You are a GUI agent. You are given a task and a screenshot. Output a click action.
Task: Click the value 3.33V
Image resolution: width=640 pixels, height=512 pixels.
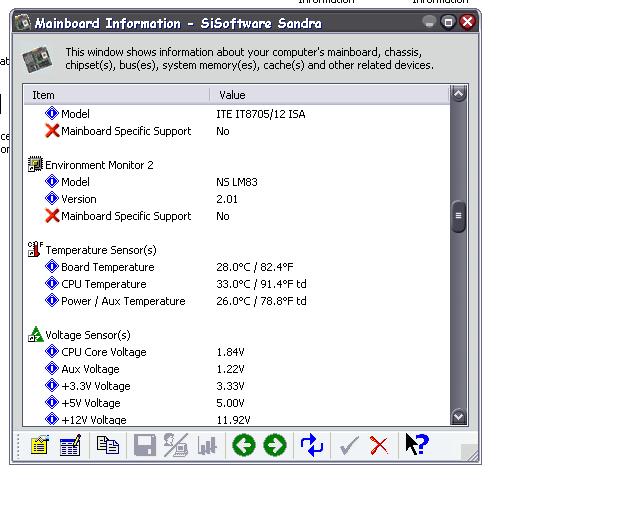tap(230, 386)
